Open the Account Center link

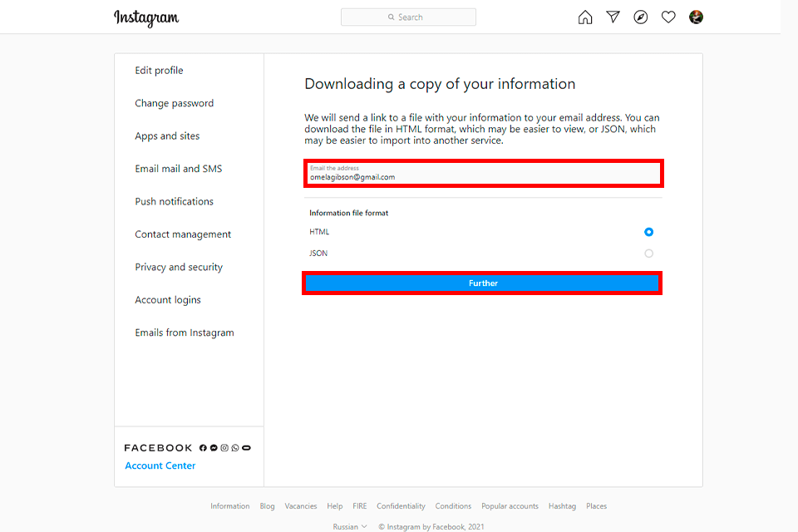click(x=160, y=465)
